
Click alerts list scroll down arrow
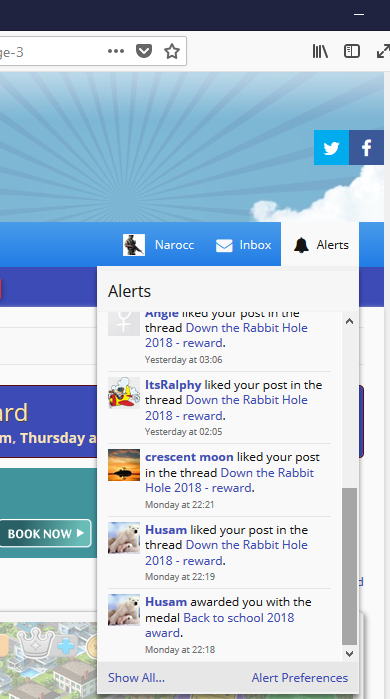click(349, 654)
